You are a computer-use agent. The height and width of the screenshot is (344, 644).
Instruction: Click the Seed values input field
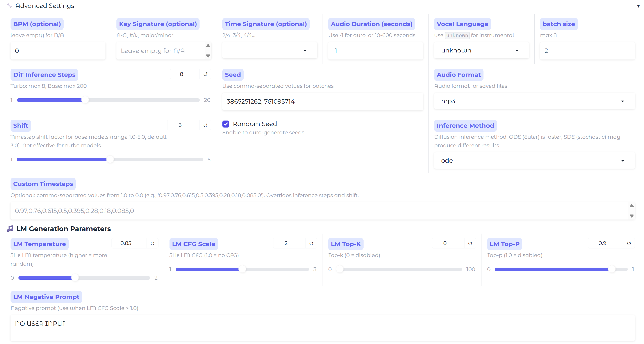coord(323,101)
